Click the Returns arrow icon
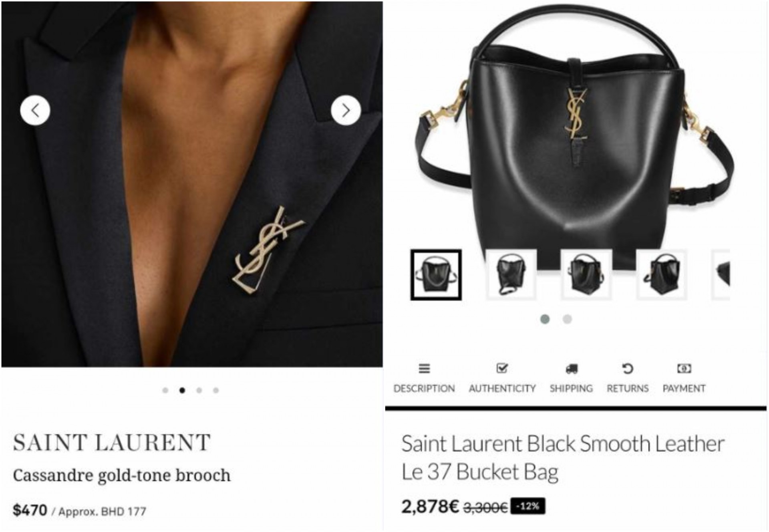 (628, 368)
